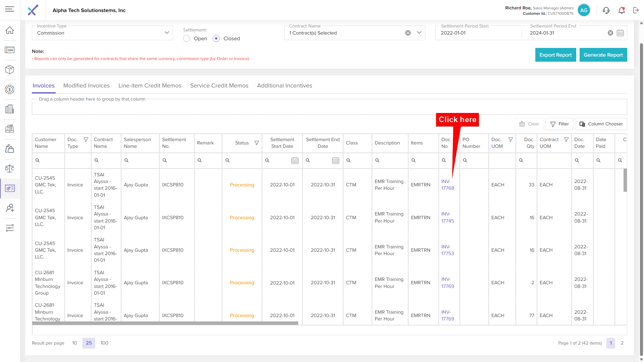Click the logout icon in header
The width and height of the screenshot is (644, 362).
tap(636, 10)
